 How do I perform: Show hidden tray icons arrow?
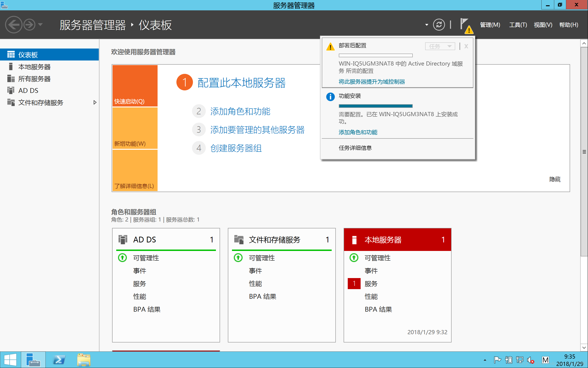pos(485,360)
